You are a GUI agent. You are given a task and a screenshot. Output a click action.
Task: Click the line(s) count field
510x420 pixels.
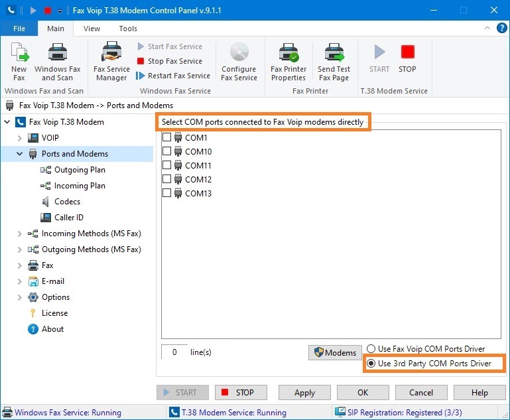174,352
